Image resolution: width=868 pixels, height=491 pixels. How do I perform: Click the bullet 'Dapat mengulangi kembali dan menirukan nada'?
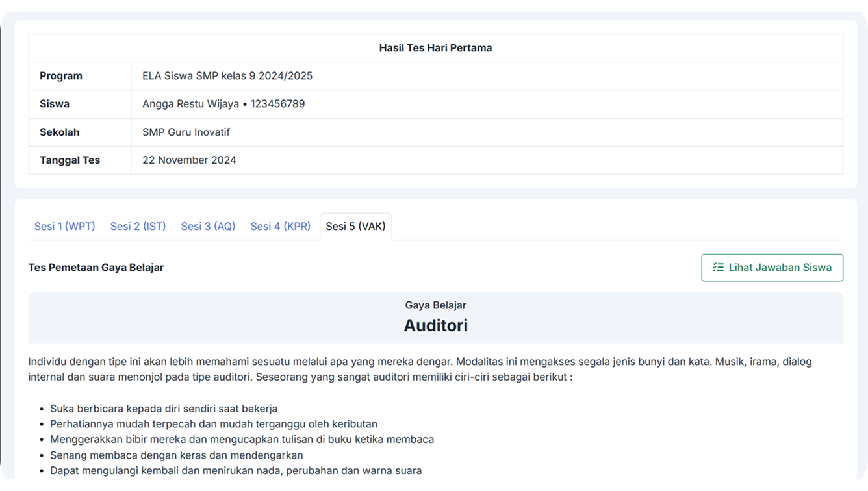coord(236,471)
